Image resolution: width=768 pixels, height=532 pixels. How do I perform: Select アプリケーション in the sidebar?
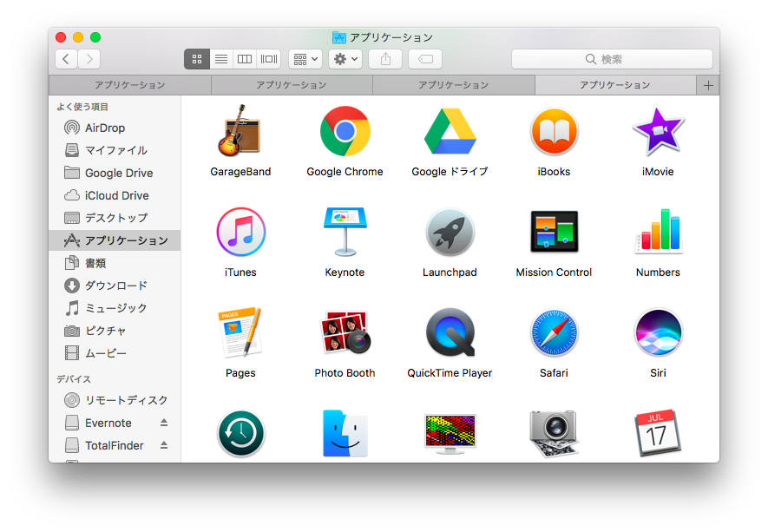coord(115,240)
